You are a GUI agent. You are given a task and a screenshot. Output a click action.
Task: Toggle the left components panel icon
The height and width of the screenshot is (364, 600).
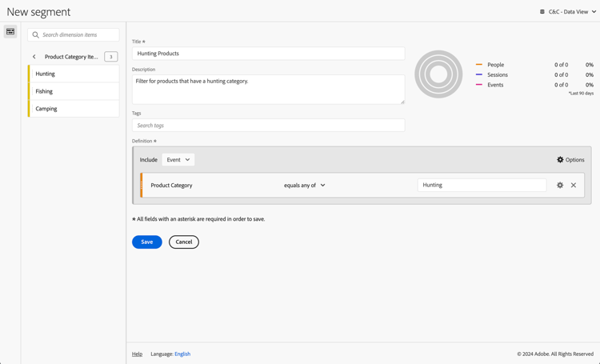(x=10, y=31)
